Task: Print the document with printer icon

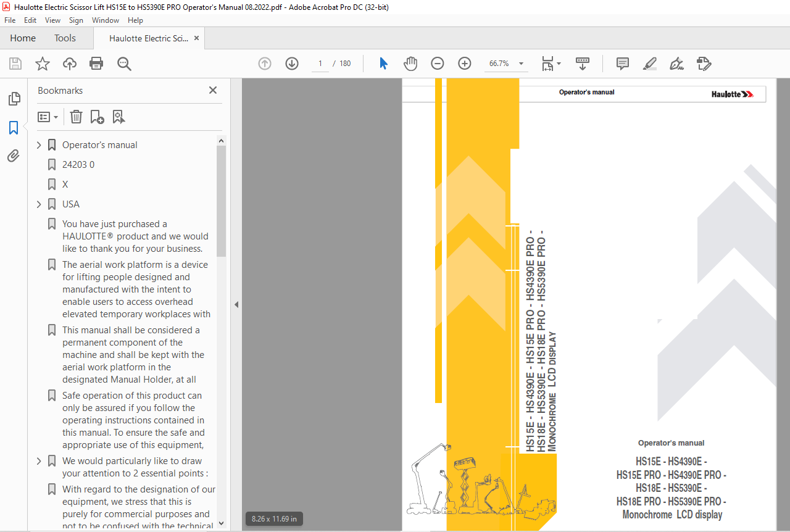Action: [96, 64]
